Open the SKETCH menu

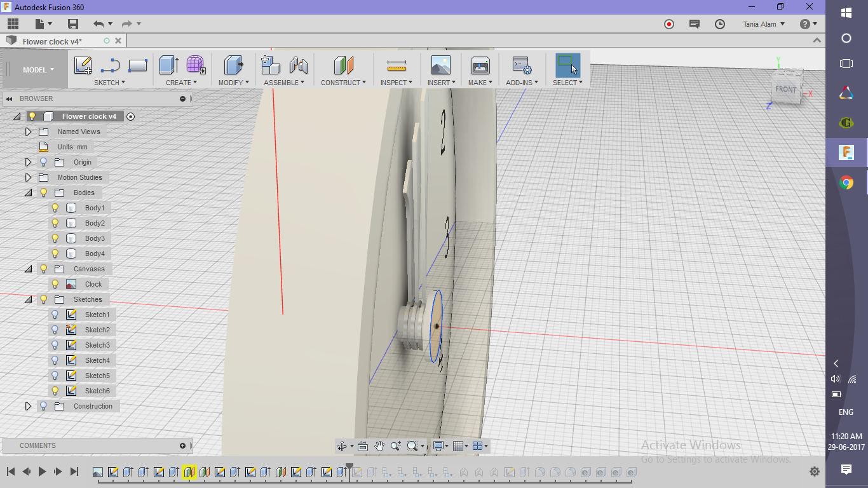(x=109, y=83)
